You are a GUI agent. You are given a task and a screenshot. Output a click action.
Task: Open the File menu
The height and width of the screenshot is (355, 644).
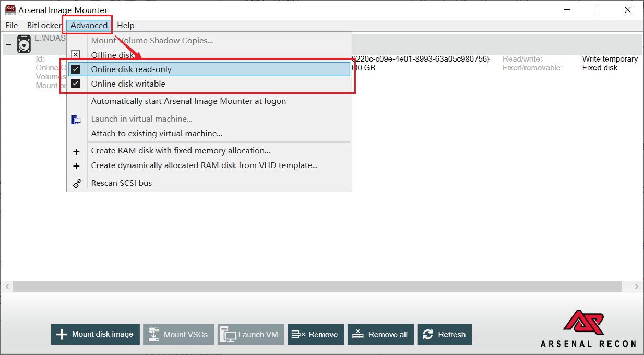click(x=11, y=25)
